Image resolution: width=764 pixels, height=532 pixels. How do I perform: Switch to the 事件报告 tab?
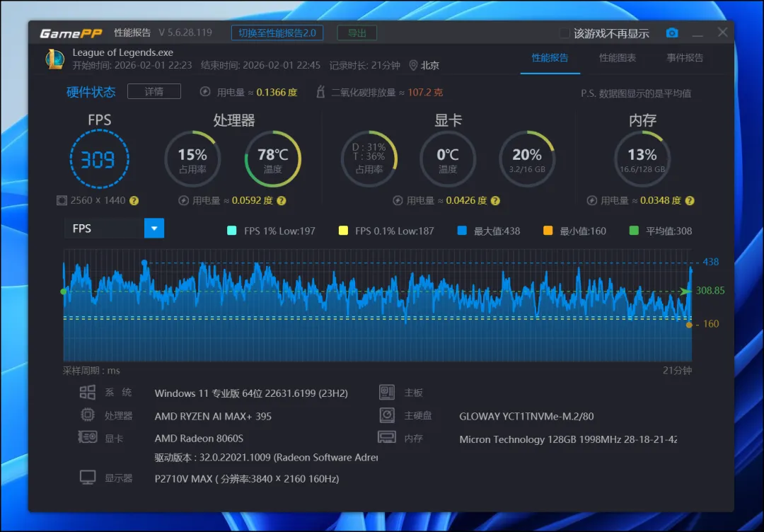pyautogui.click(x=685, y=58)
